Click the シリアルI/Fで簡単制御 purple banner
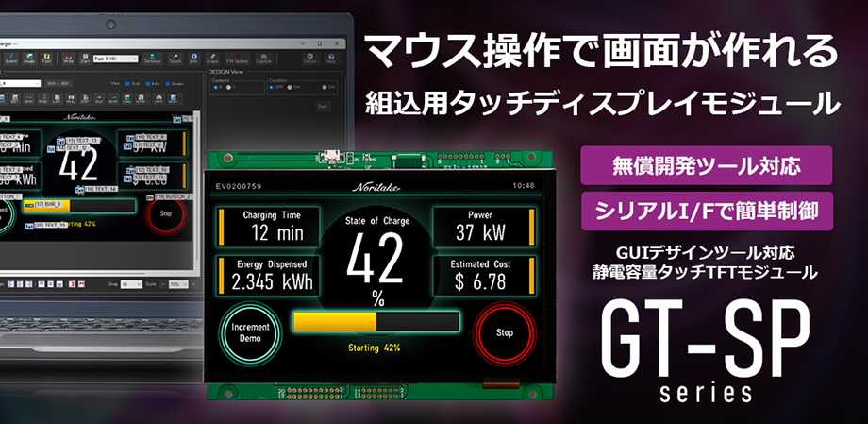 (x=706, y=212)
